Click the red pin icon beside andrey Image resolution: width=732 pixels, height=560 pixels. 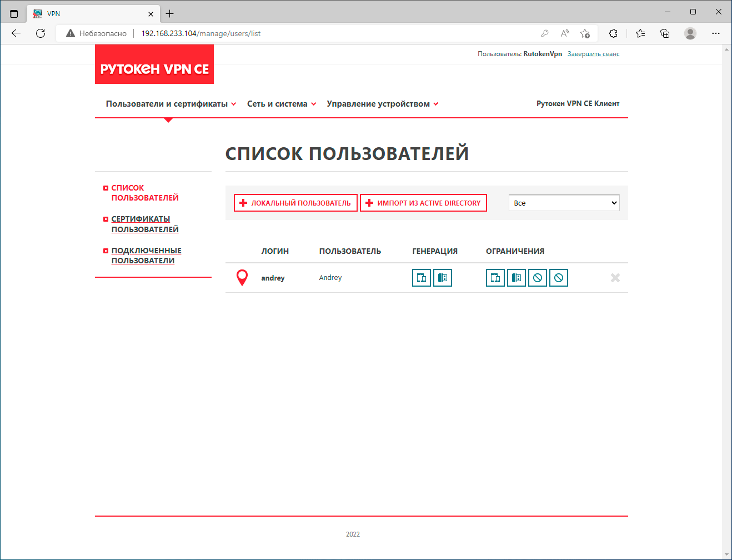coord(242,277)
